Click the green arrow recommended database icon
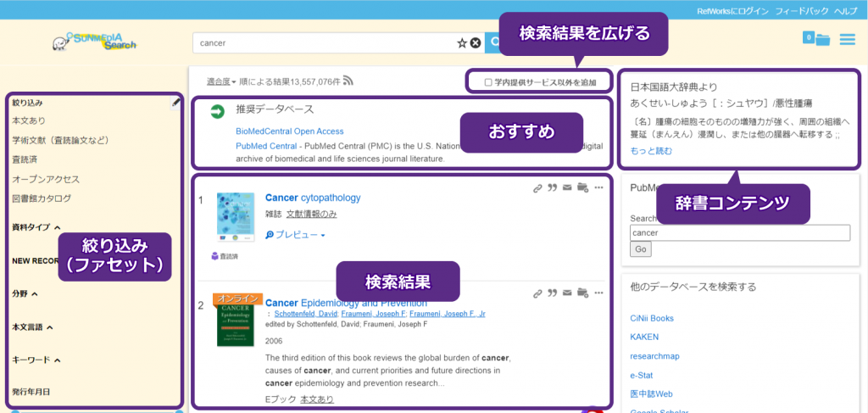Screen dimensions: 868x413 (217, 113)
